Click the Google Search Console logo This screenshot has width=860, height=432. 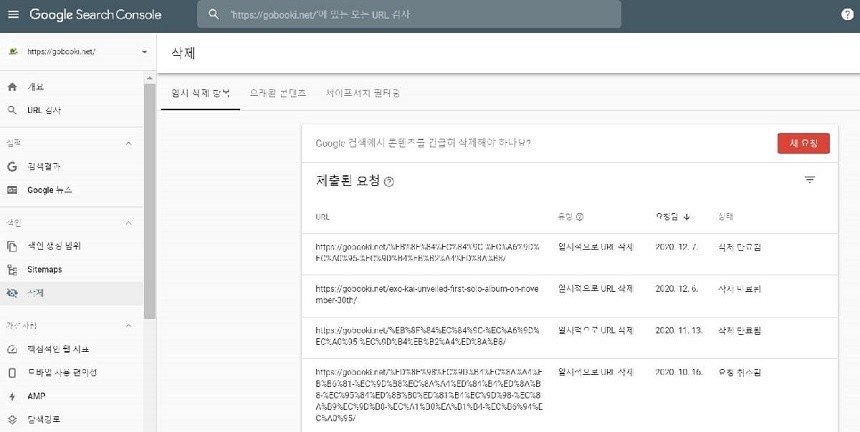pyautogui.click(x=95, y=15)
